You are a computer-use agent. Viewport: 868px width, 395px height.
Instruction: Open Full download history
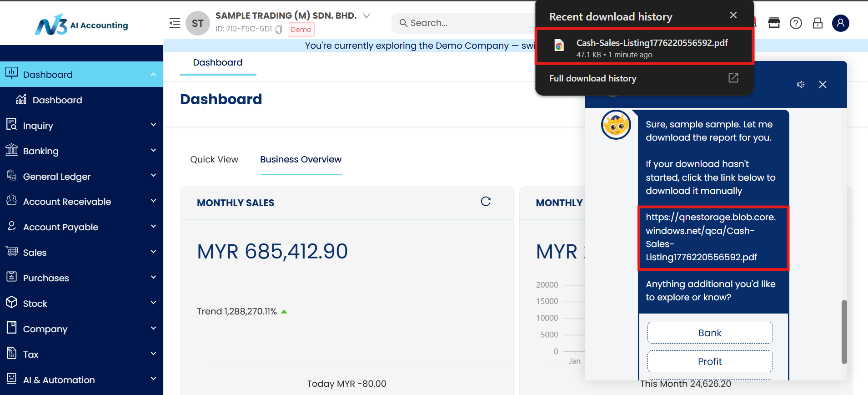coord(644,78)
